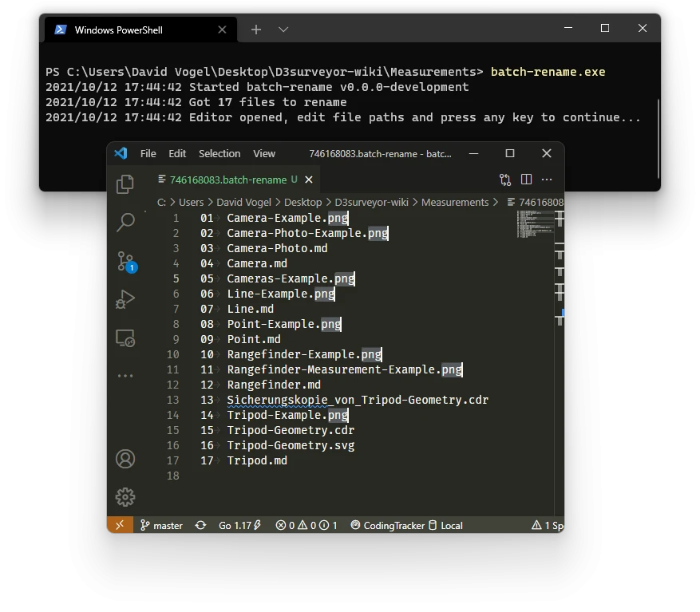Click the master branch in status bar
The image size is (700, 612).
[x=161, y=525]
